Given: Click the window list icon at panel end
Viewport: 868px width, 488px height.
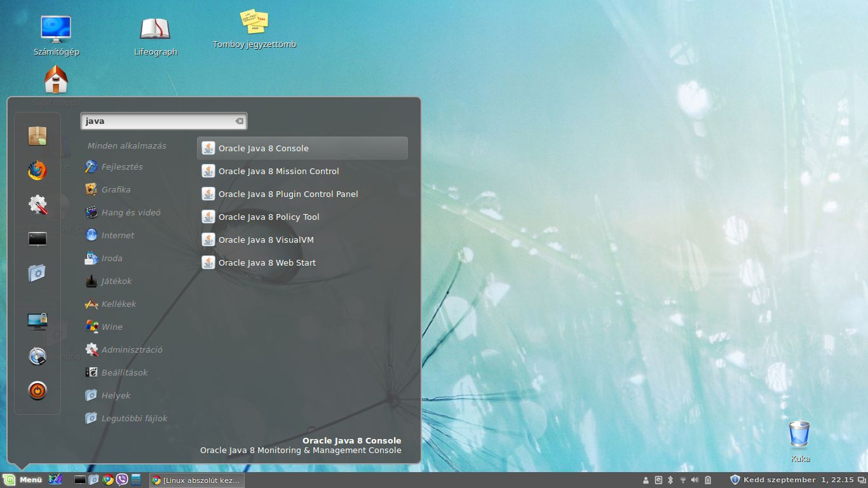Looking at the screenshot, I should pyautogui.click(x=861, y=480).
